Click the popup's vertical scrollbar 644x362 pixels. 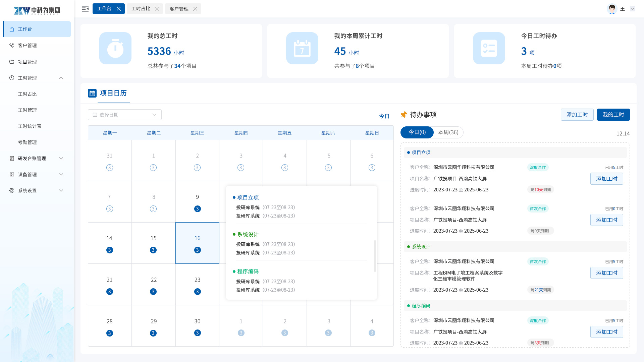click(375, 256)
